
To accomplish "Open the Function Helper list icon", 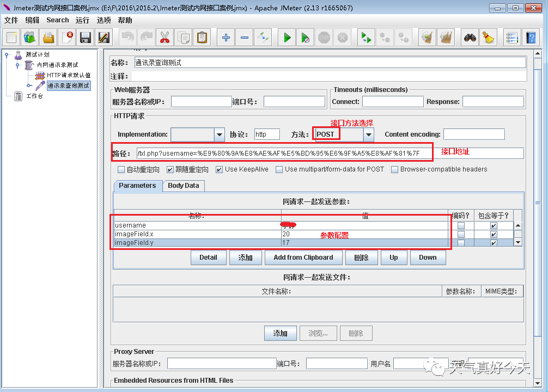I will pos(512,38).
